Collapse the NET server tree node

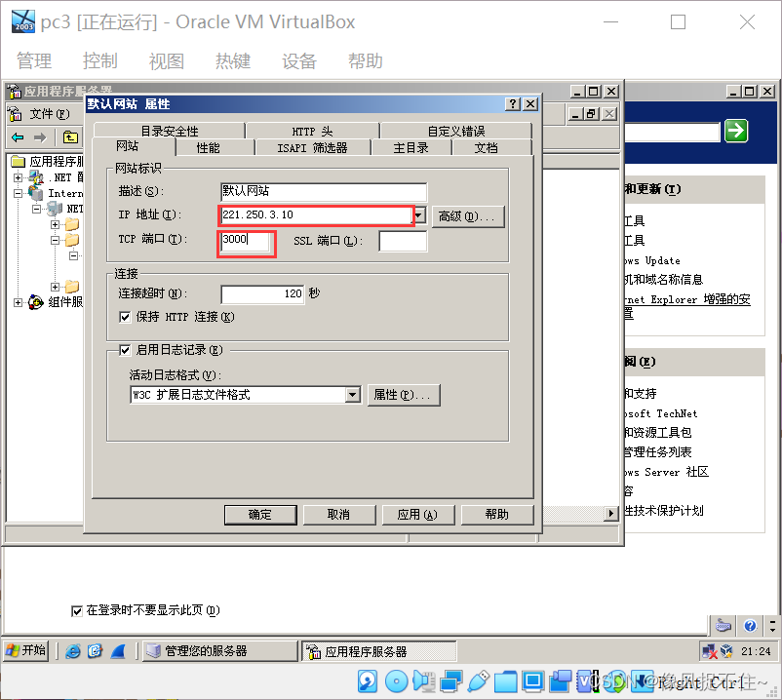click(36, 209)
